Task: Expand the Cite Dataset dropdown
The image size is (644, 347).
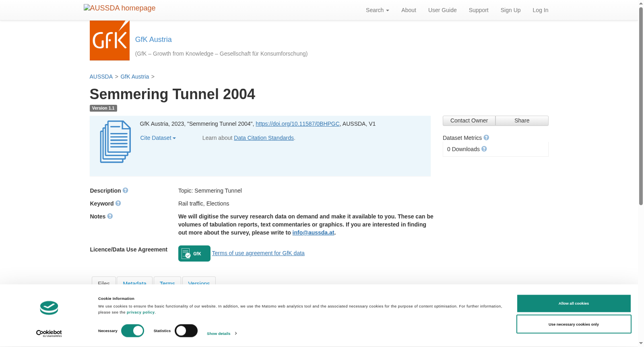Action: [x=158, y=138]
